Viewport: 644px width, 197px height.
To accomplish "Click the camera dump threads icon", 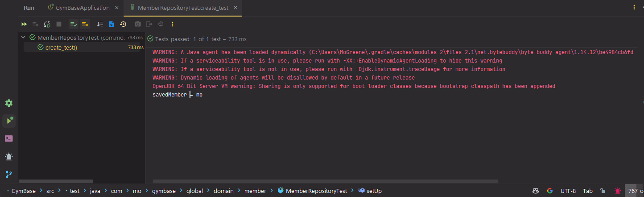I will 138,24.
